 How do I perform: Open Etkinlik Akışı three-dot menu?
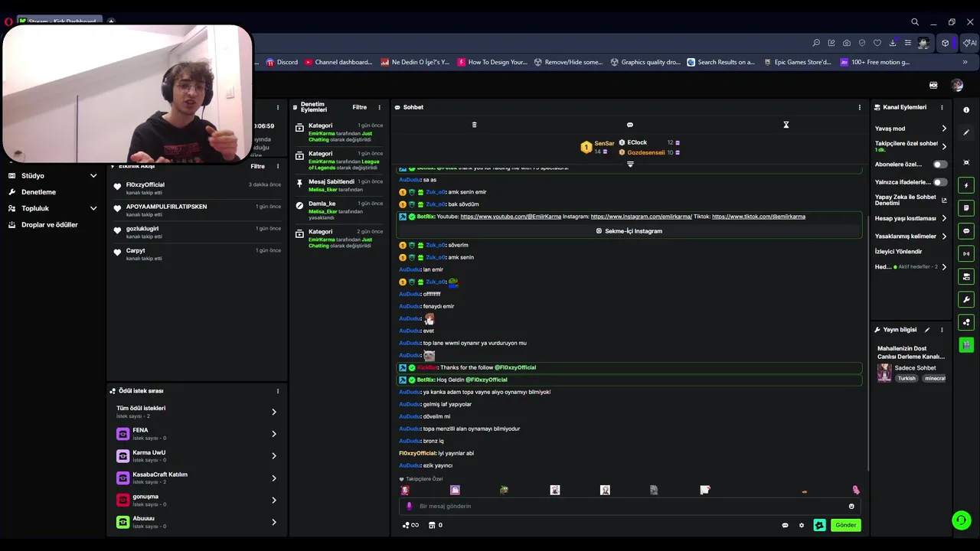(x=277, y=166)
